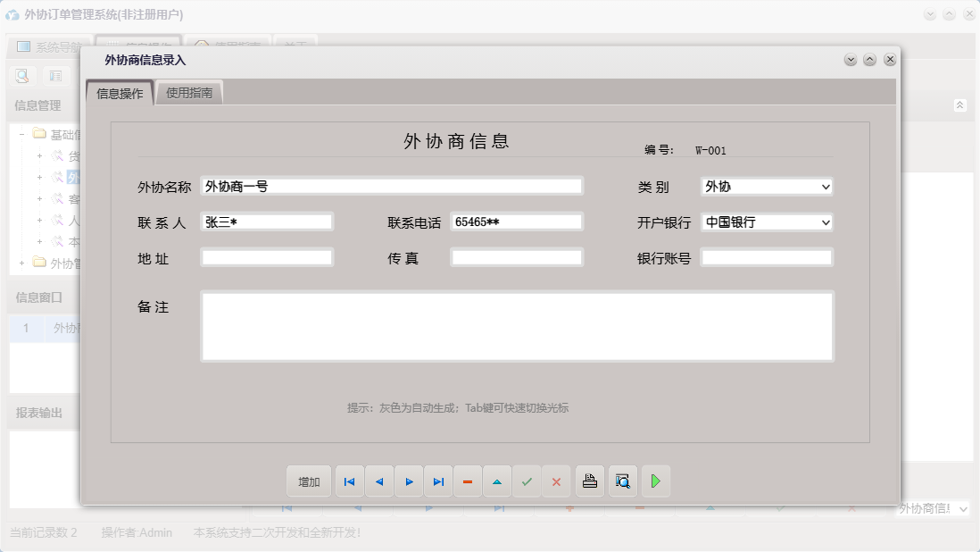Cancel the record changes

(557, 481)
